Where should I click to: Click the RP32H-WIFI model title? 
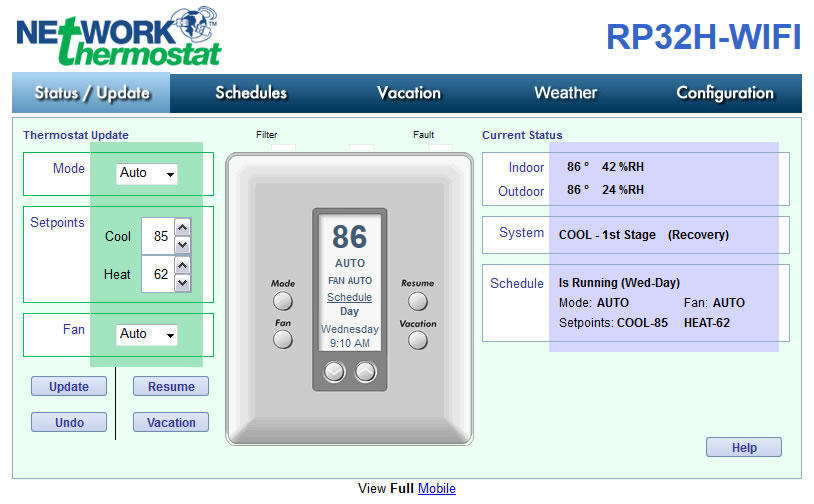(x=703, y=37)
